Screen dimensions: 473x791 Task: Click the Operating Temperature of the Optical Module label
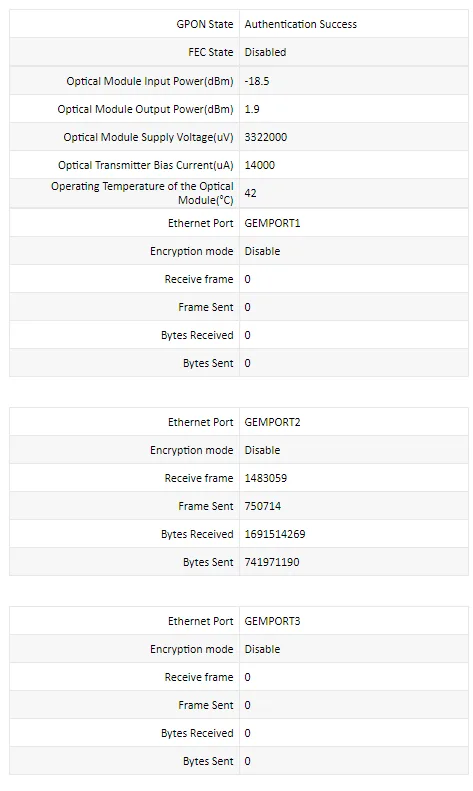point(142,193)
